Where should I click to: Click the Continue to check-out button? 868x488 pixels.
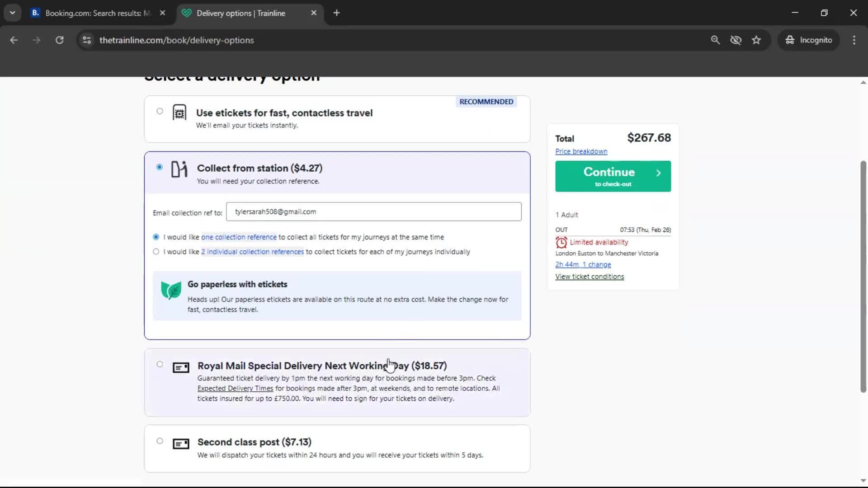(x=613, y=176)
